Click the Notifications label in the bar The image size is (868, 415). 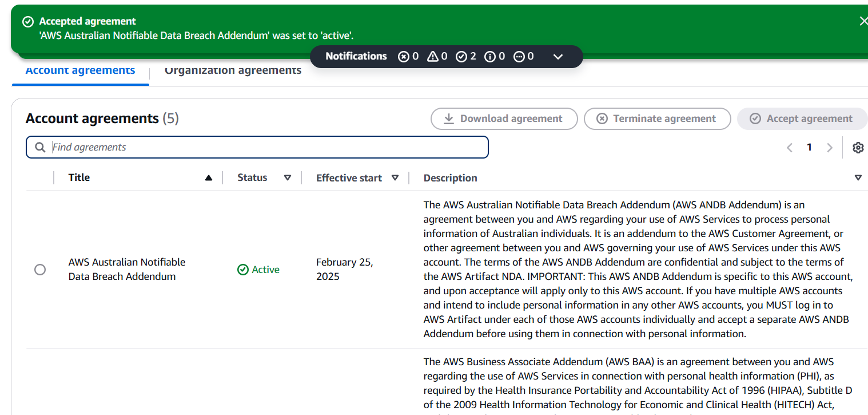click(356, 56)
